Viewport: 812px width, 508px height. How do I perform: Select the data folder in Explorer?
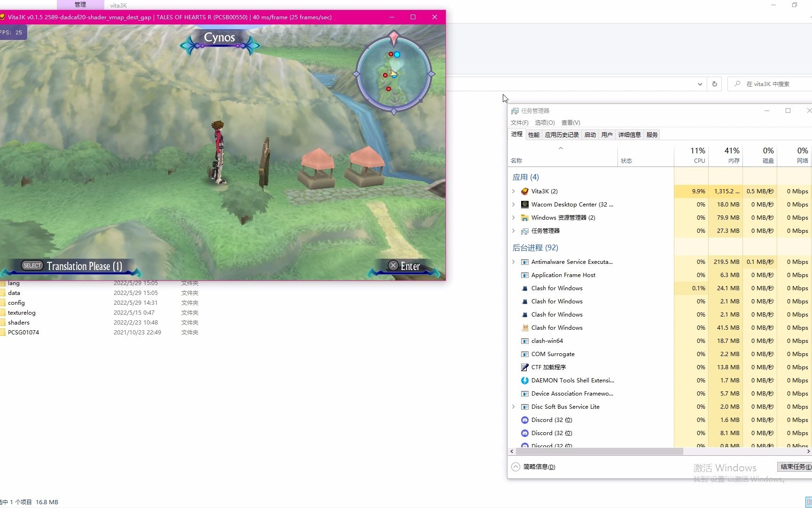(x=14, y=293)
